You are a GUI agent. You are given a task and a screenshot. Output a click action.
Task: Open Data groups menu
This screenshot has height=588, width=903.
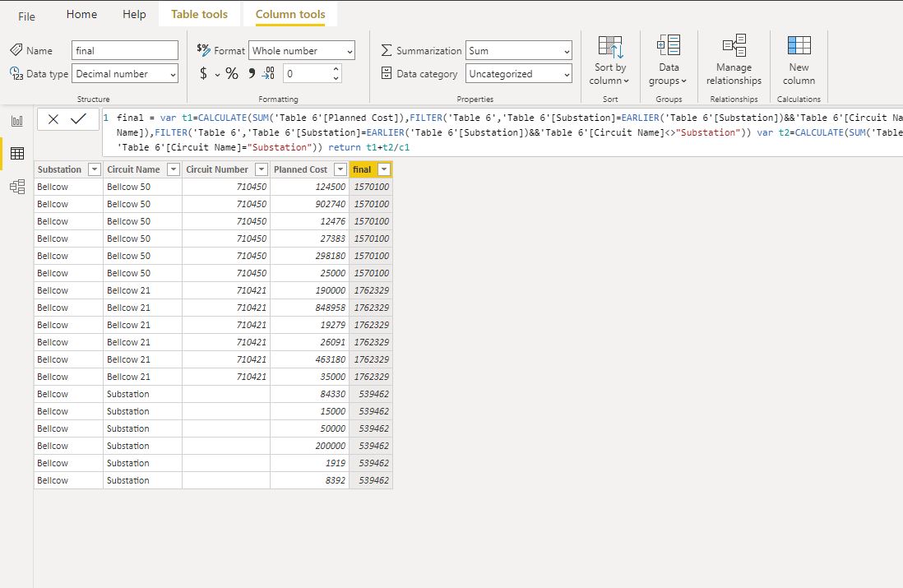tap(668, 61)
